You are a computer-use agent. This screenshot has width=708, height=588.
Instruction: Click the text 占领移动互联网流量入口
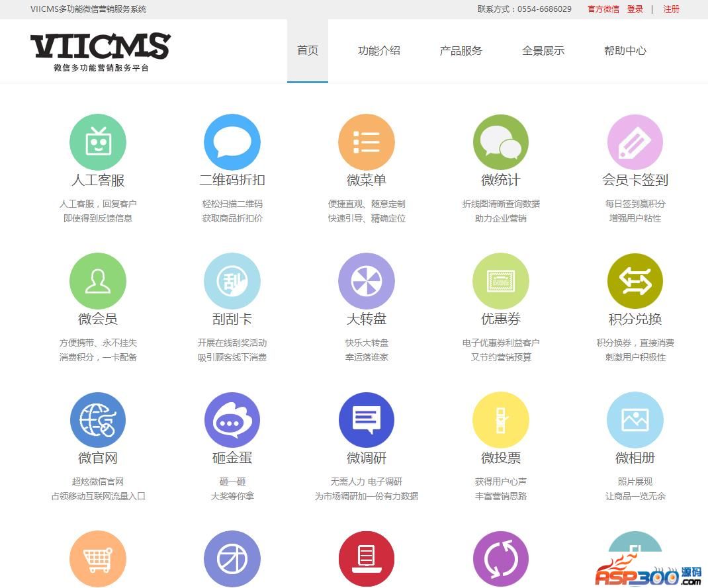(x=98, y=496)
